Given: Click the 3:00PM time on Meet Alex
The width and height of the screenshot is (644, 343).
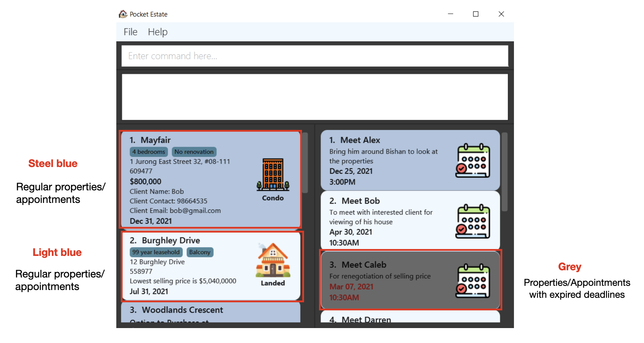Looking at the screenshot, I should tap(342, 182).
